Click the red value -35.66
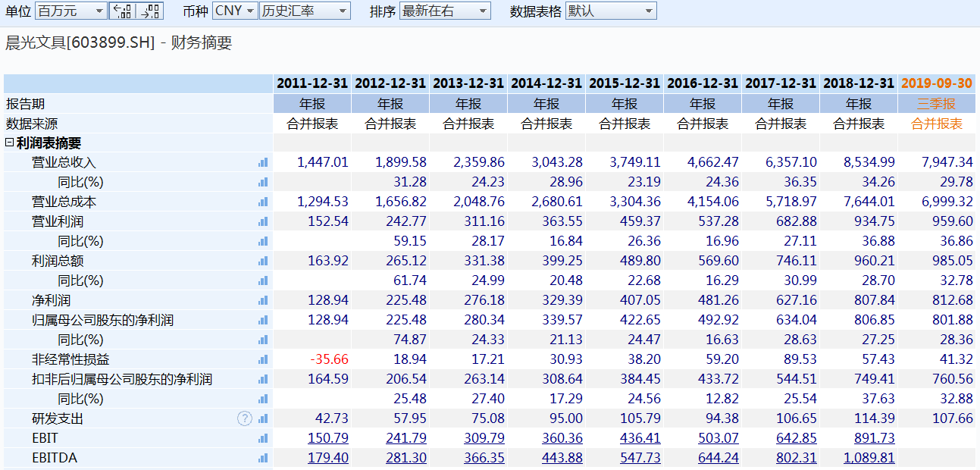 click(x=330, y=359)
